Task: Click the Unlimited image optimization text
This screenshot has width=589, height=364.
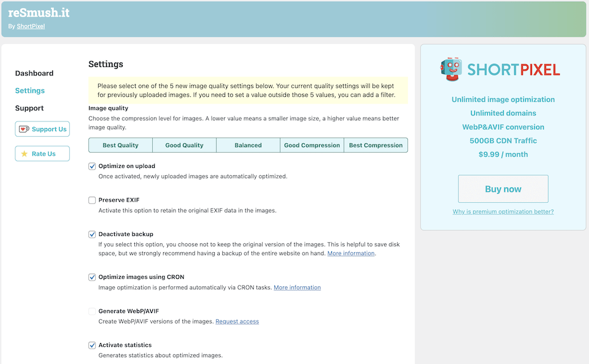Action: coord(503,99)
